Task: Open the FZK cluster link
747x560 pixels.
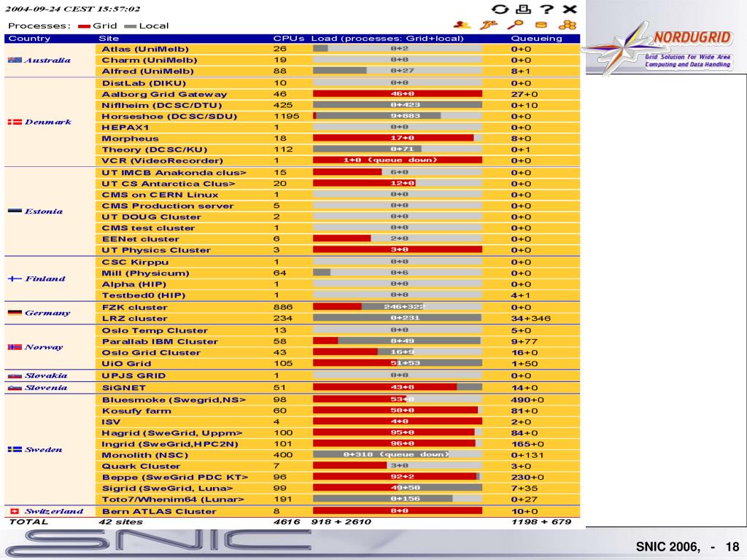Action: pyautogui.click(x=135, y=307)
